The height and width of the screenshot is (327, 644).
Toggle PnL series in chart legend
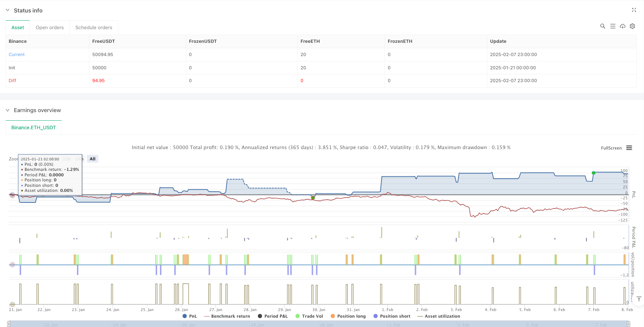190,316
